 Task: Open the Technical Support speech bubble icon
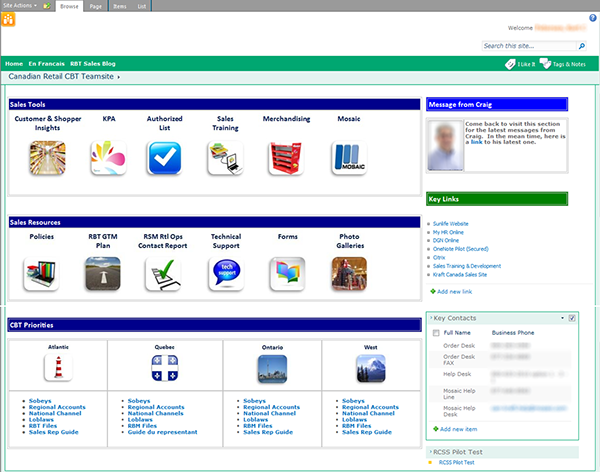(x=226, y=274)
